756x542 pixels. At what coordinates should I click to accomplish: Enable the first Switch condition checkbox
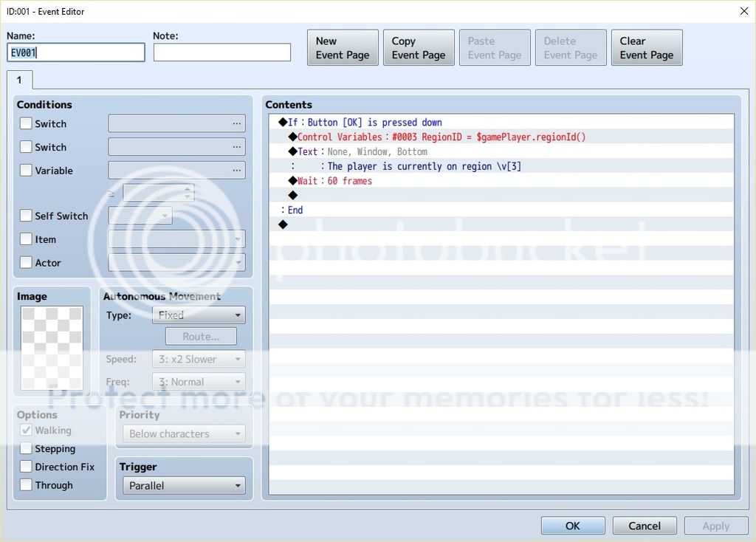point(27,124)
